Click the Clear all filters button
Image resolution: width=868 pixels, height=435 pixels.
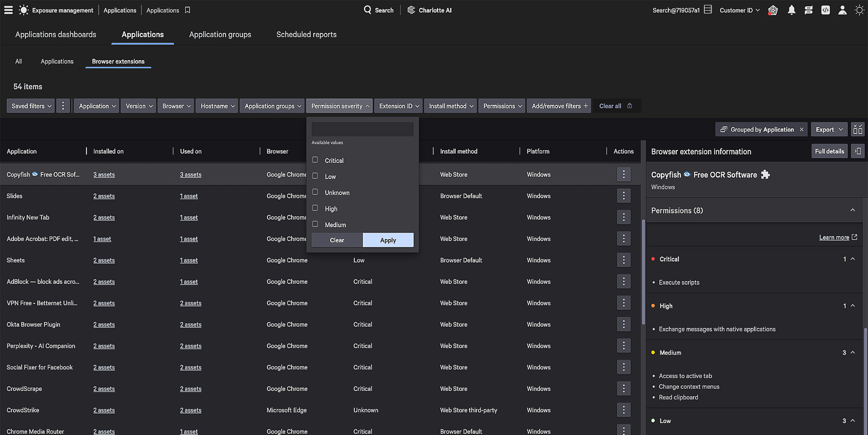pos(610,106)
